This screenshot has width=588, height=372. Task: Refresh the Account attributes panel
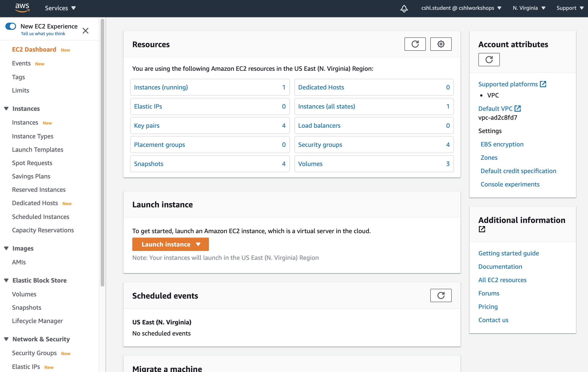pyautogui.click(x=489, y=60)
